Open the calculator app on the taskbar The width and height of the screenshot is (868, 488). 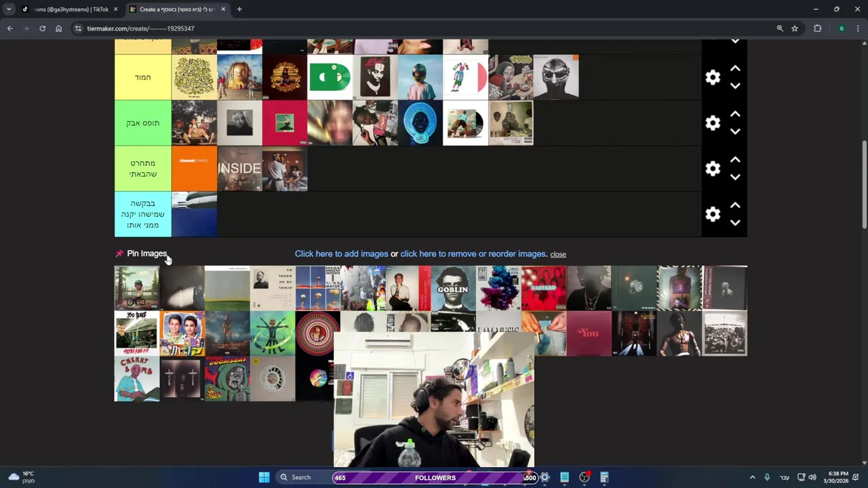coord(604,477)
